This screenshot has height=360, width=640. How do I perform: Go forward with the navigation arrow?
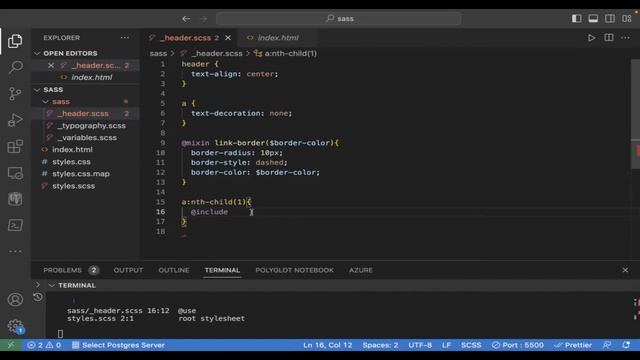click(x=203, y=18)
